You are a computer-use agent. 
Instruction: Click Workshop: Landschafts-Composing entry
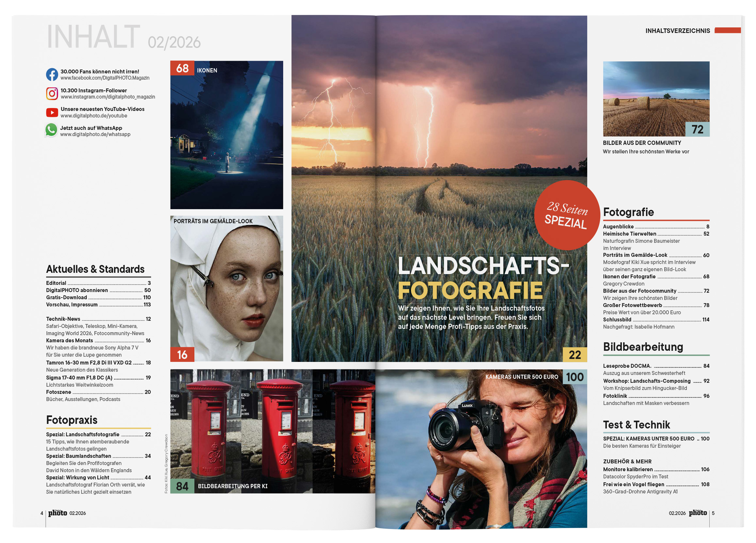[646, 381]
